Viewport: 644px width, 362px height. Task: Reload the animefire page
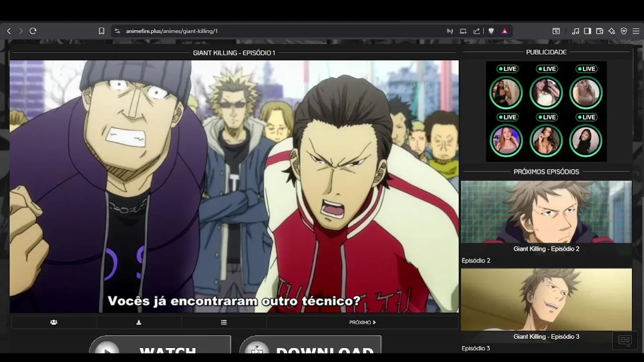pyautogui.click(x=33, y=31)
